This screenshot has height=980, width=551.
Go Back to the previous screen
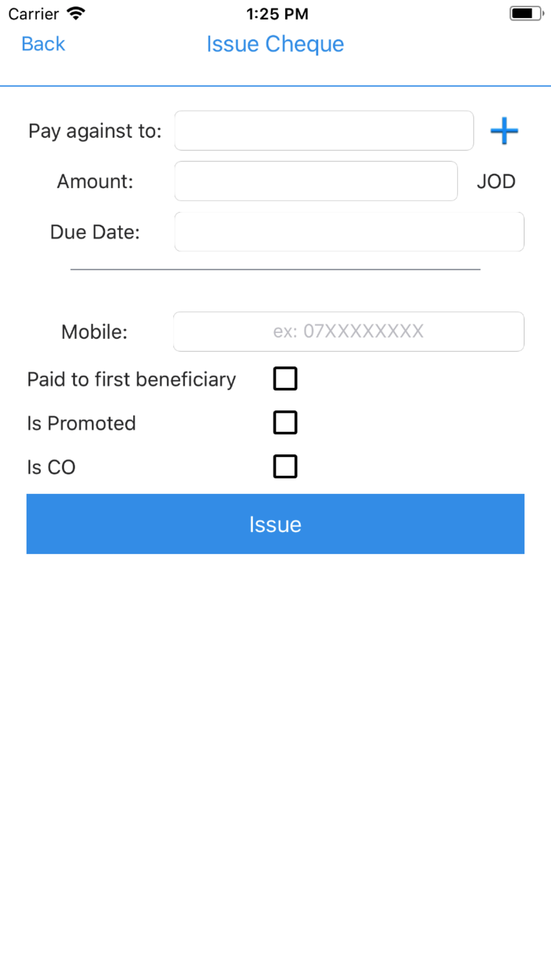(43, 44)
